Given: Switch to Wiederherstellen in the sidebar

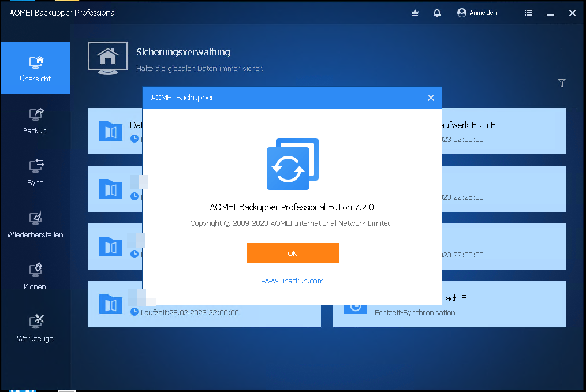Looking at the screenshot, I should click(35, 225).
